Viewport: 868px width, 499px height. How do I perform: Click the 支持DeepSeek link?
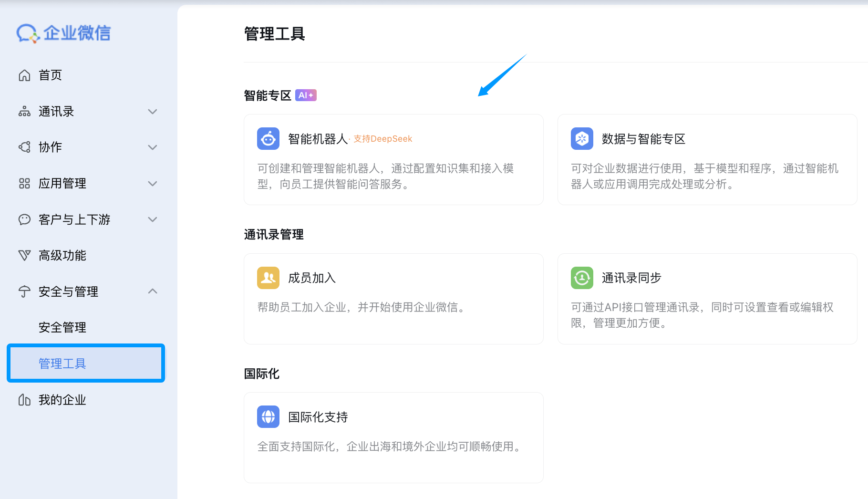(382, 138)
